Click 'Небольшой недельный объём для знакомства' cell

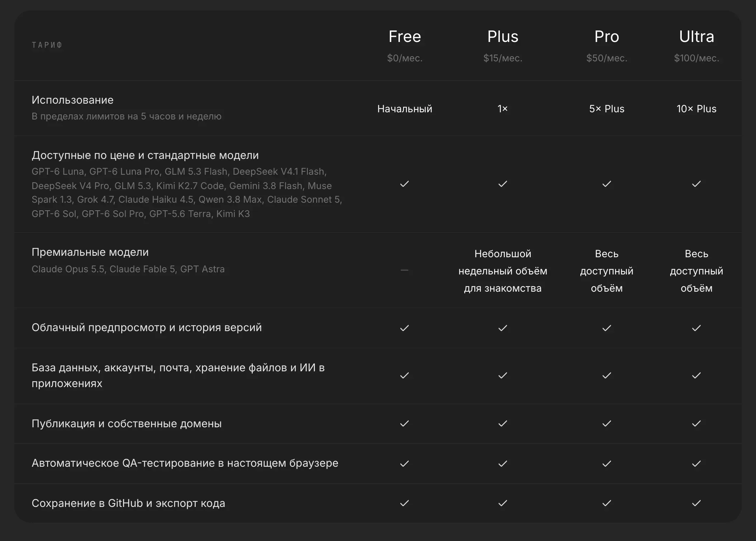503,271
